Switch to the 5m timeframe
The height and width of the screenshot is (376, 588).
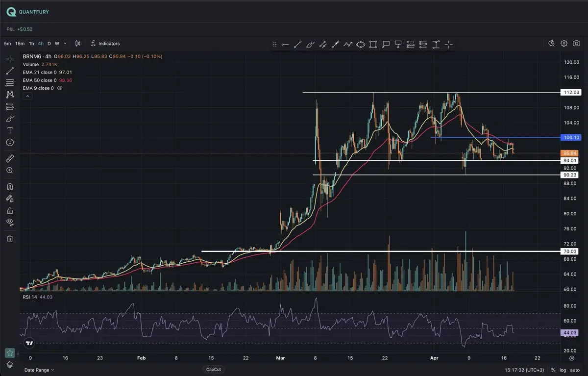(7, 44)
